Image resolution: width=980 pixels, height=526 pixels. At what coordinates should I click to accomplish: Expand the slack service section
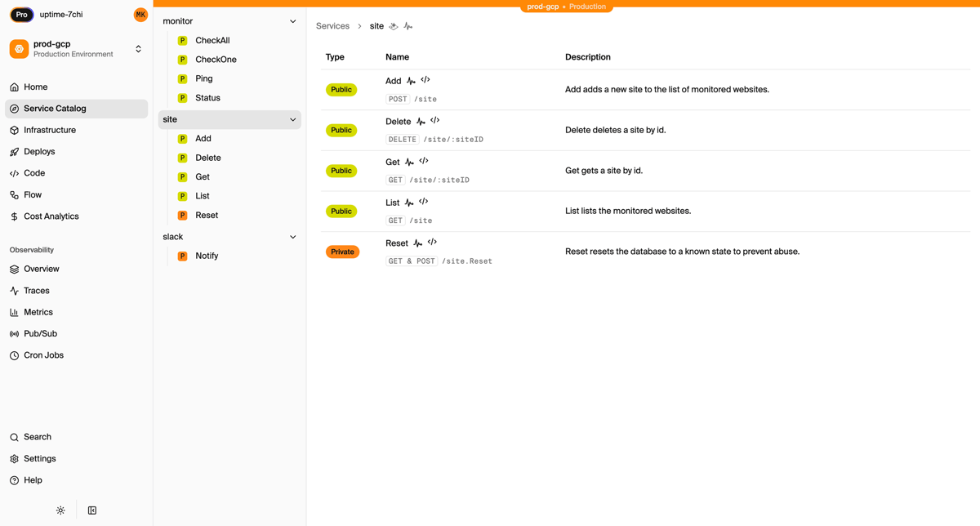292,236
